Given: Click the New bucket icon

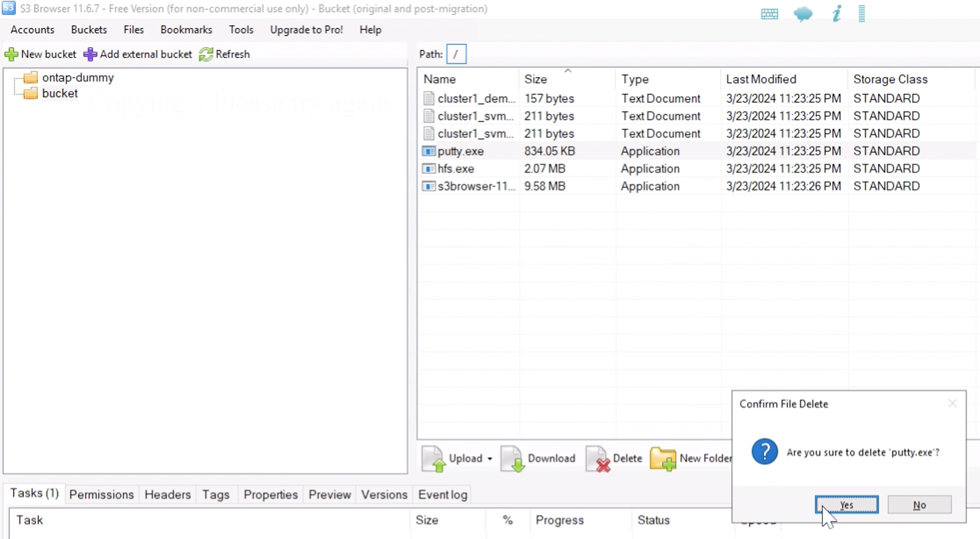Looking at the screenshot, I should coord(11,54).
